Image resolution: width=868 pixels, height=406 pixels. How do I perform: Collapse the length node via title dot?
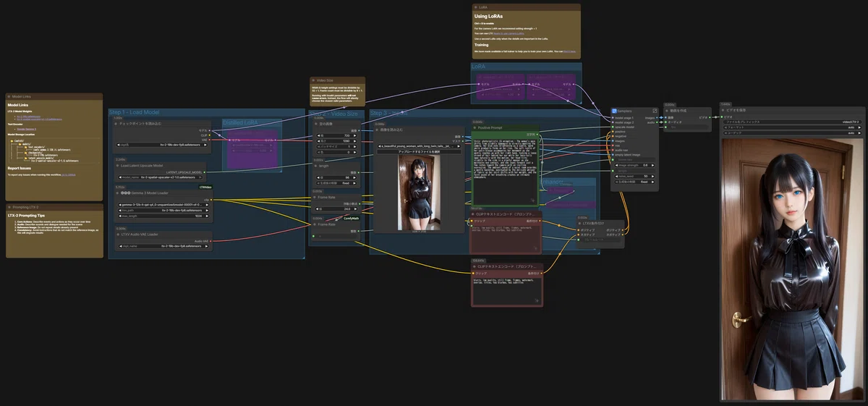click(315, 165)
